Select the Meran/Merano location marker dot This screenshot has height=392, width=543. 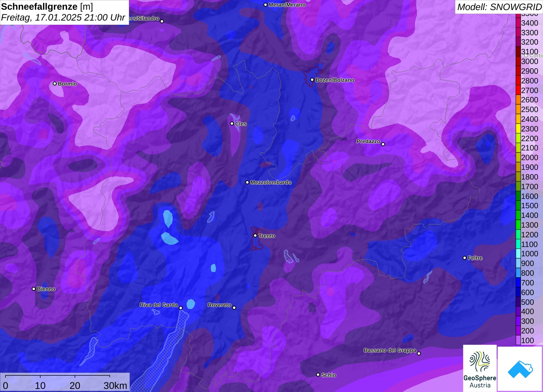[266, 5]
